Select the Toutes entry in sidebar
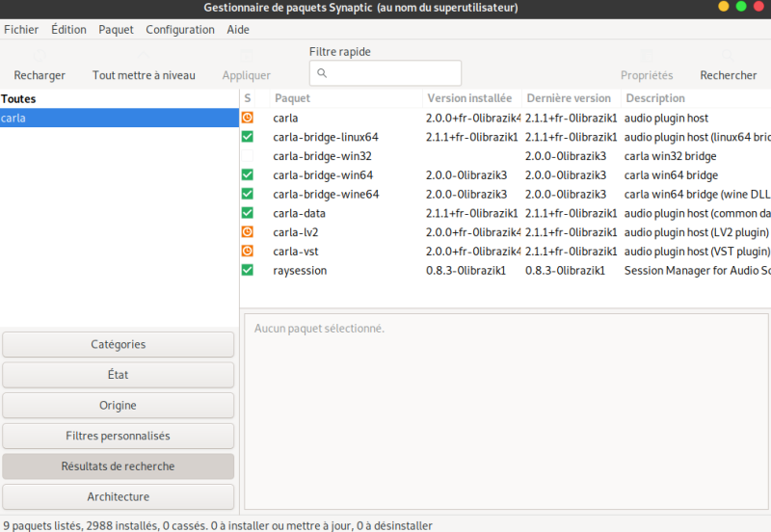Screen dimensions: 771x532 click(120, 99)
